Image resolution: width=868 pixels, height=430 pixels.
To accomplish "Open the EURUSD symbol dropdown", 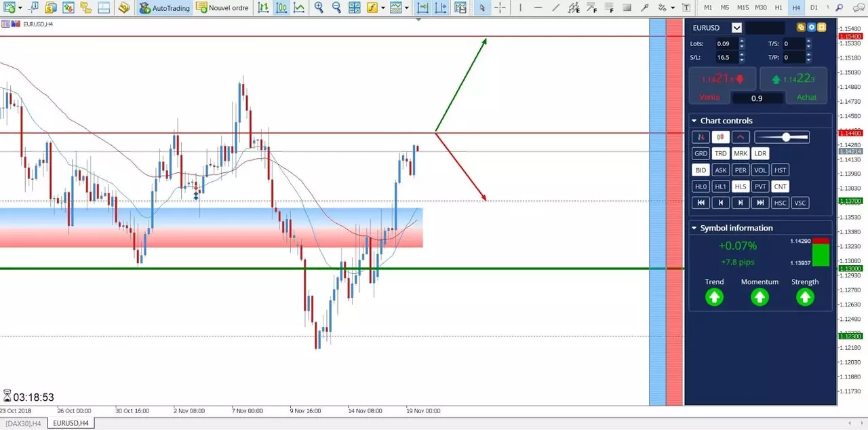I will pos(737,28).
